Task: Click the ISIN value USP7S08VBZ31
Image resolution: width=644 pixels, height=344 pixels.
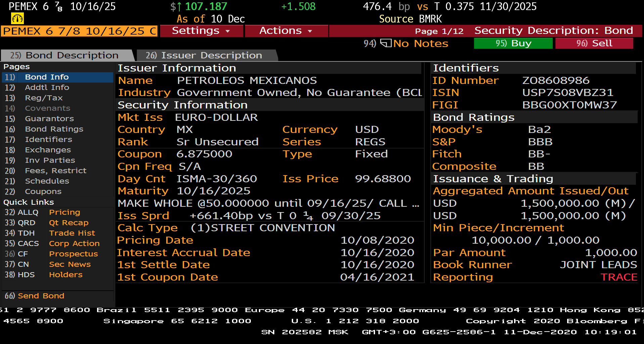Action: [x=568, y=93]
